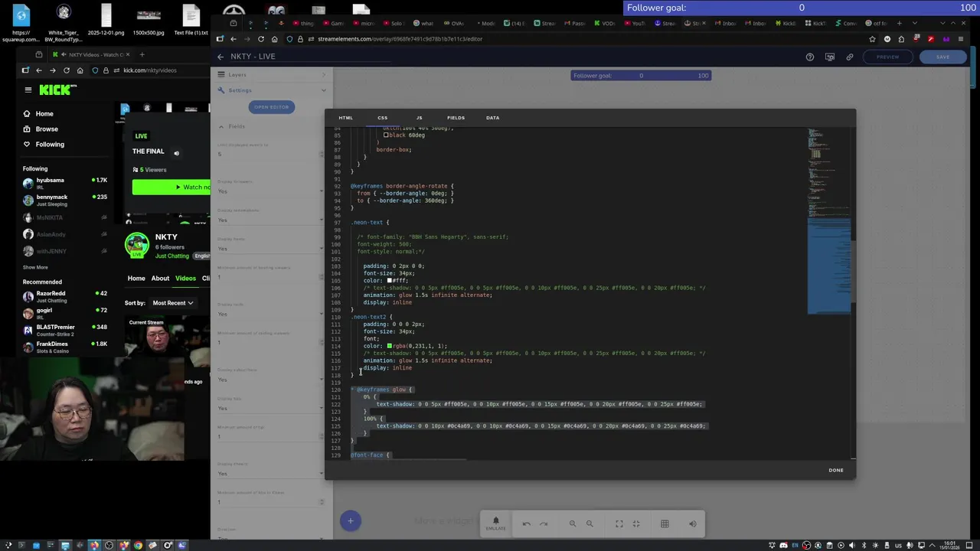Image resolution: width=980 pixels, height=551 pixels.
Task: Click the code editor minimap
Action: coord(829,222)
